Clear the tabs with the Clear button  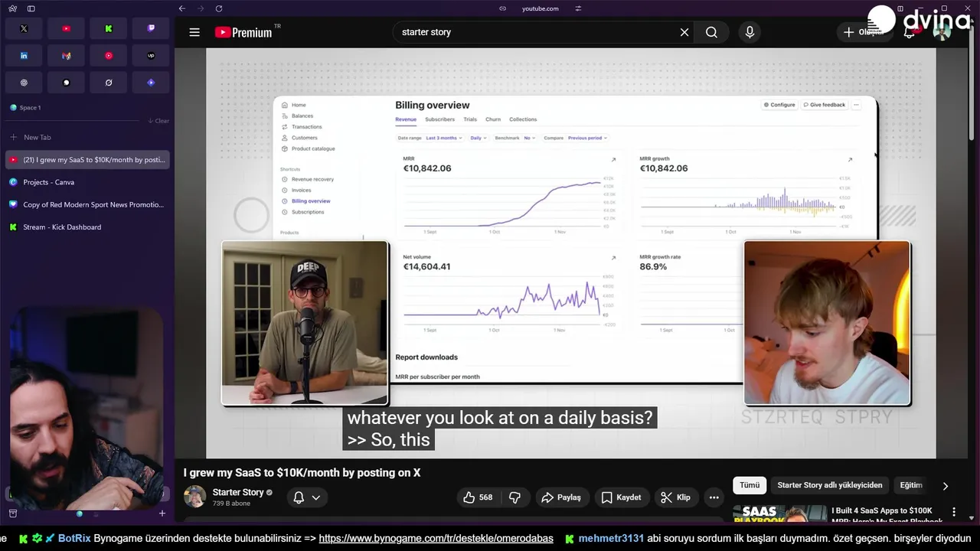pos(158,121)
